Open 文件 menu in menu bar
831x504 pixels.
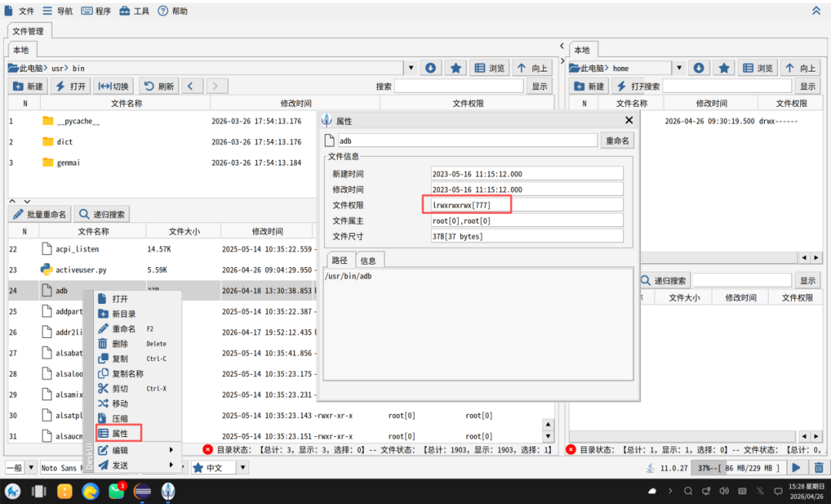[19, 11]
